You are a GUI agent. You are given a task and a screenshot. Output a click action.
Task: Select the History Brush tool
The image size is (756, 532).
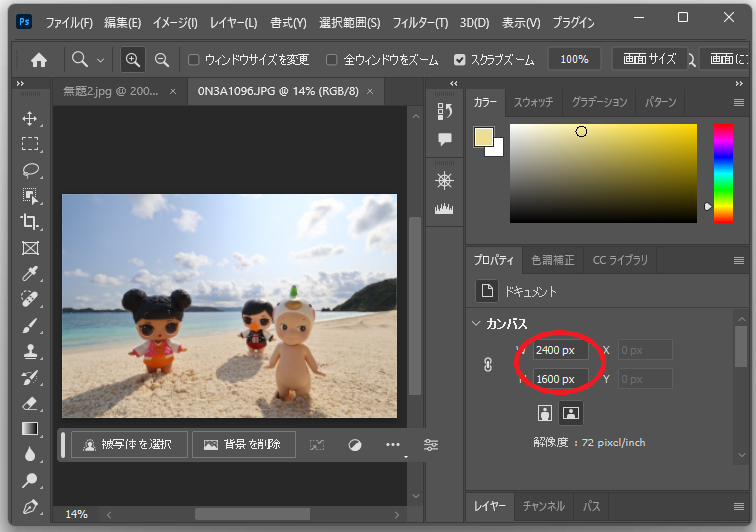[x=30, y=378]
